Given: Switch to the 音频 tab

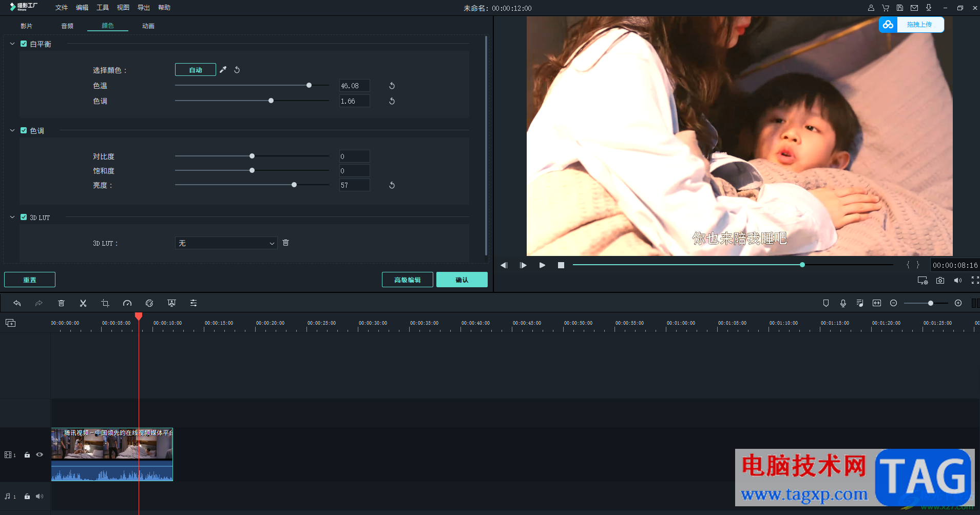Looking at the screenshot, I should click(67, 26).
